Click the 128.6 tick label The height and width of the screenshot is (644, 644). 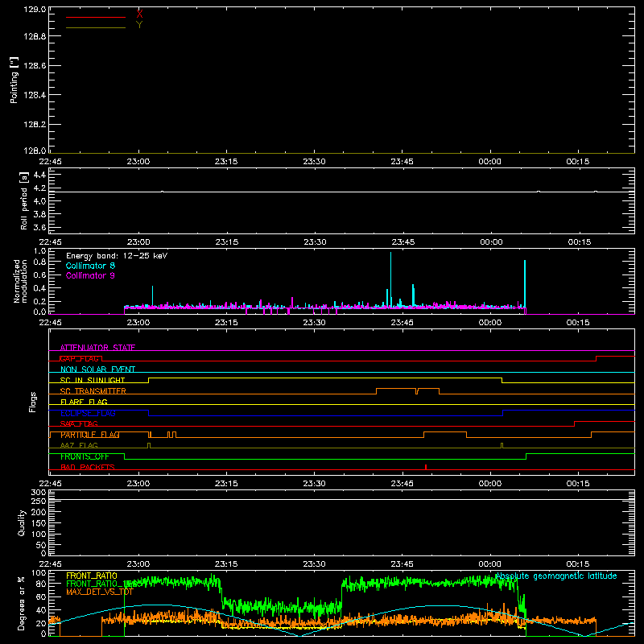pos(35,66)
